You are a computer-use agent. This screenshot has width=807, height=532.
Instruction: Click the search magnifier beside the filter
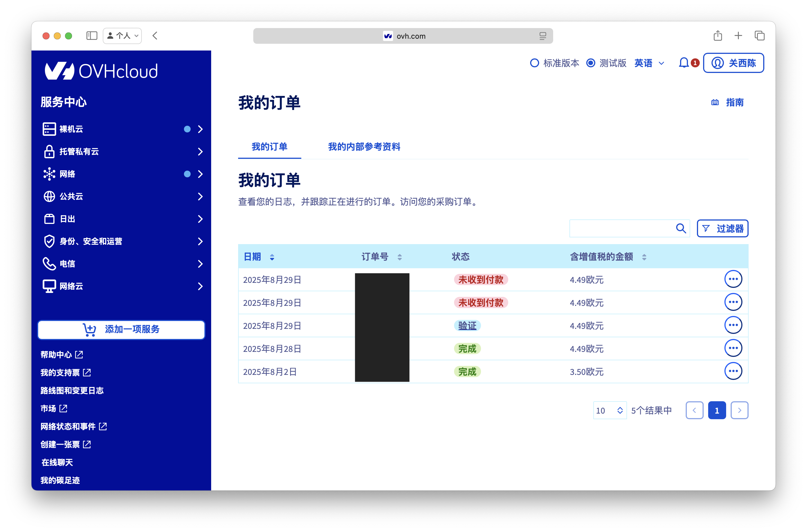click(681, 228)
